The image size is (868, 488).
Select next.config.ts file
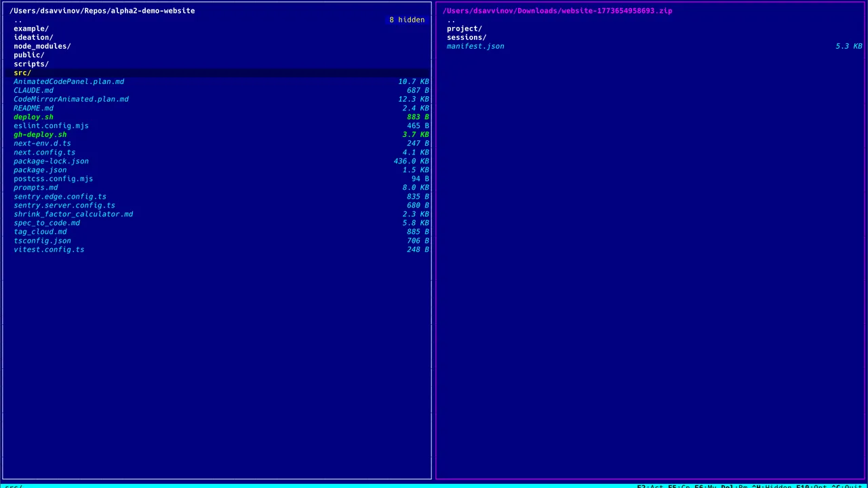click(x=45, y=152)
